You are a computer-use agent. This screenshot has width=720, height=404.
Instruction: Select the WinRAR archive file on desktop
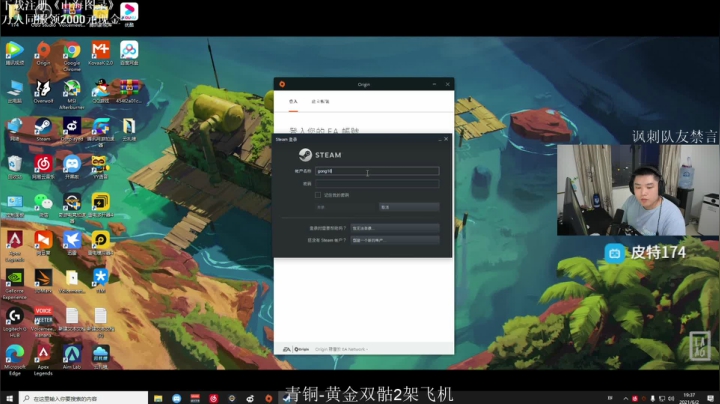tap(129, 91)
